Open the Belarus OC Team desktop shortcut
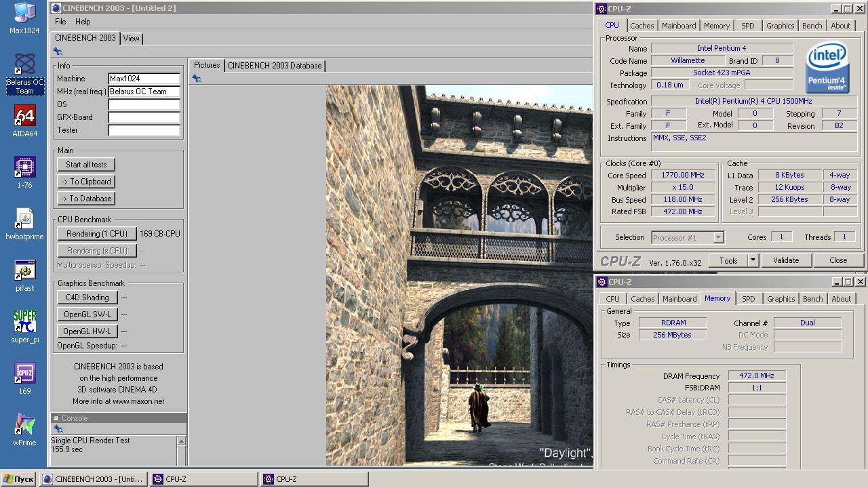The height and width of the screenshot is (488, 868). (24, 73)
